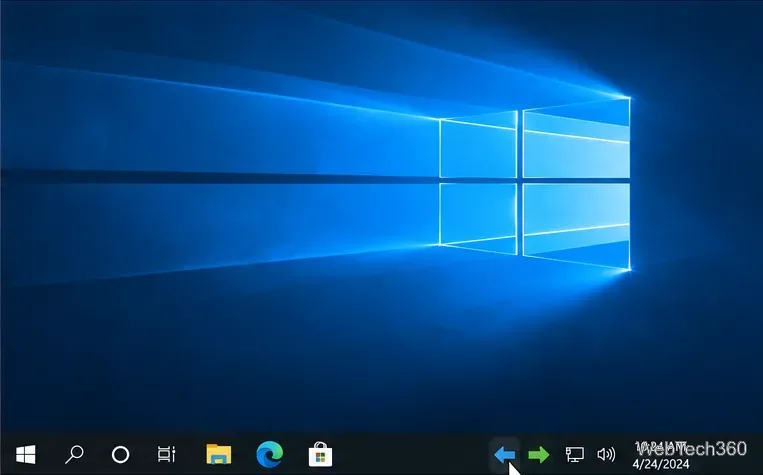
Task: Open Microsoft Store from the taskbar
Action: pos(320,455)
